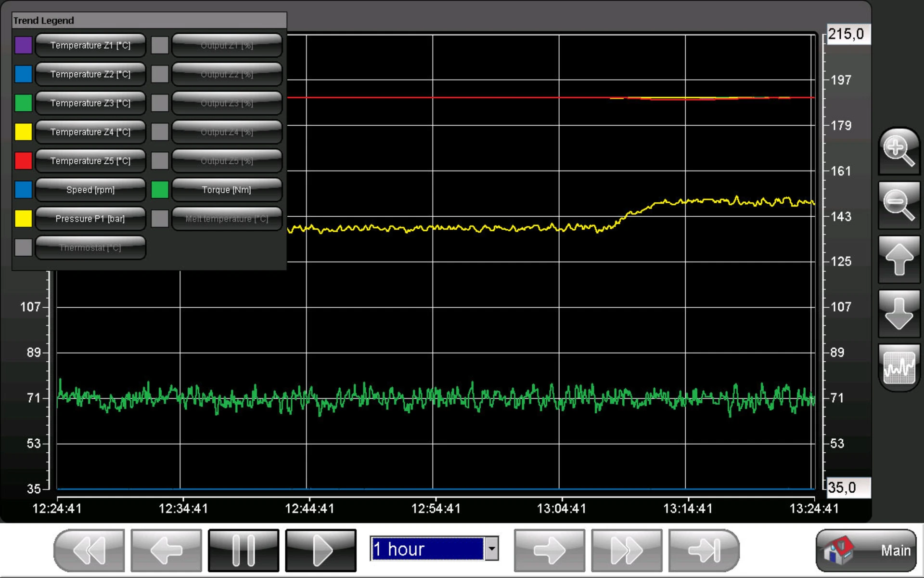Toggle Temperature Z1 trend curve
The image size is (924, 578).
pos(90,45)
